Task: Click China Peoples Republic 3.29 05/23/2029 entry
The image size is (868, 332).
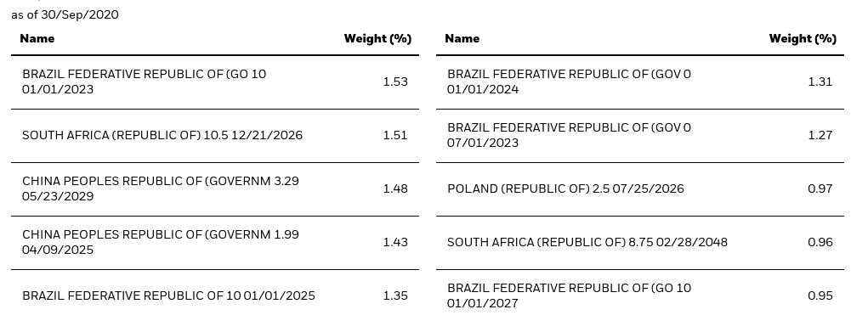Action: pos(215,189)
